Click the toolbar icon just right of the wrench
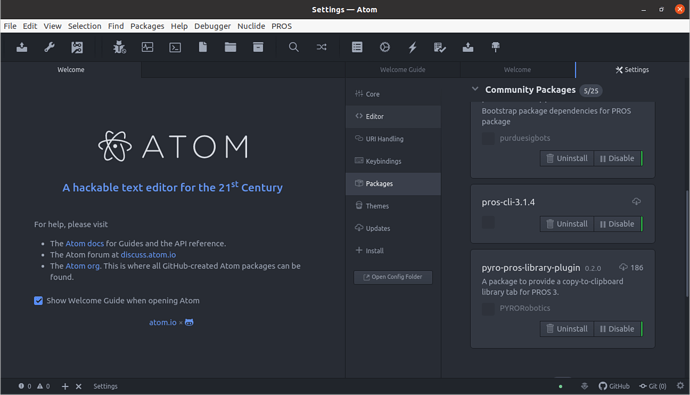 77,47
